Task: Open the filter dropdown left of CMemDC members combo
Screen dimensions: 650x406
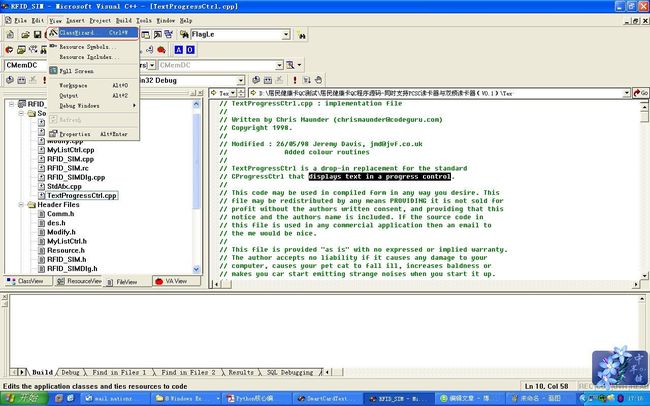Action: click(x=152, y=65)
